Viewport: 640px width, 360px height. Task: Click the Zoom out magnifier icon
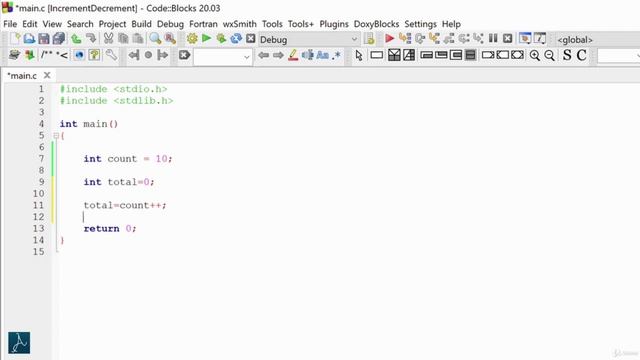tap(549, 55)
